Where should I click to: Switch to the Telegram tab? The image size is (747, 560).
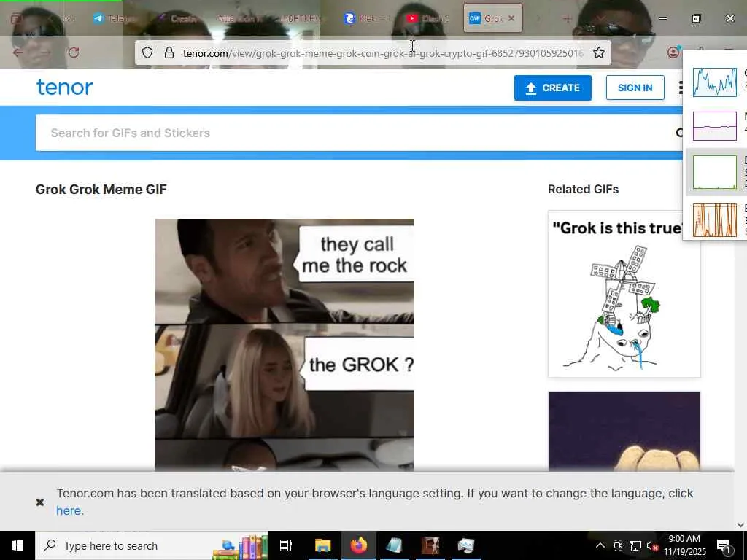pyautogui.click(x=115, y=18)
